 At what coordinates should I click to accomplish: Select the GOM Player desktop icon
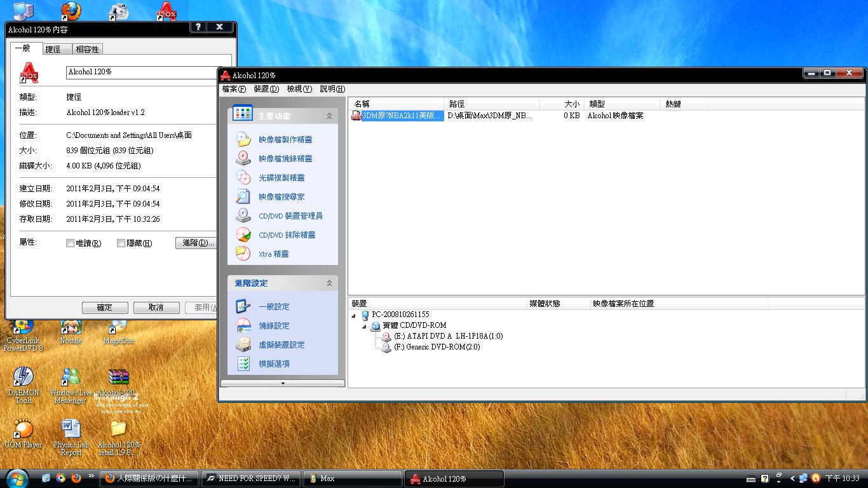point(24,434)
